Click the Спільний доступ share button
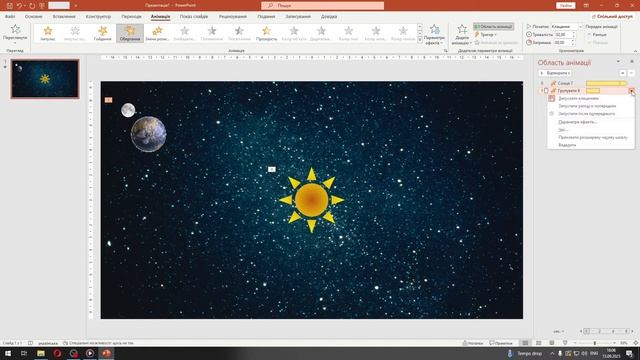640x360 pixels. (x=612, y=17)
